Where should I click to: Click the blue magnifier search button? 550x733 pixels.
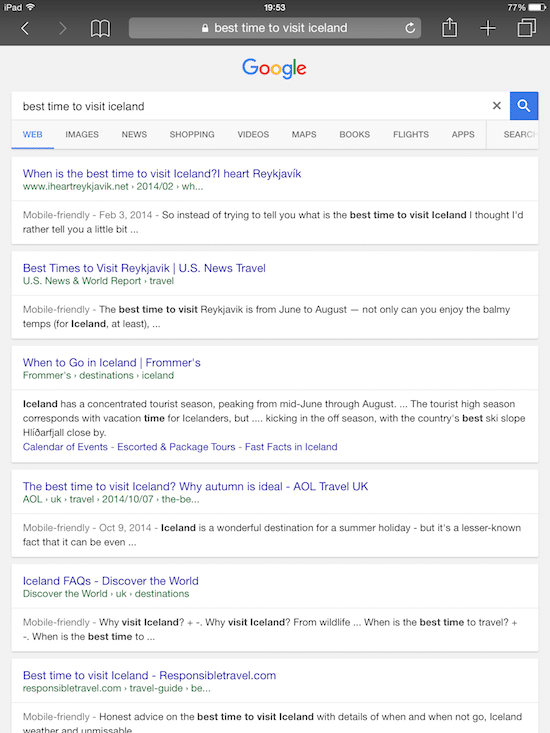point(524,106)
